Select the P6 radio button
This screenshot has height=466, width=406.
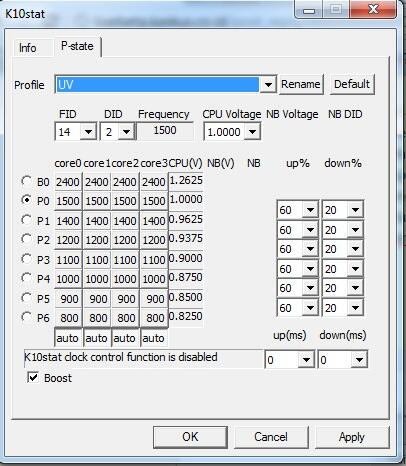pyautogui.click(x=26, y=317)
